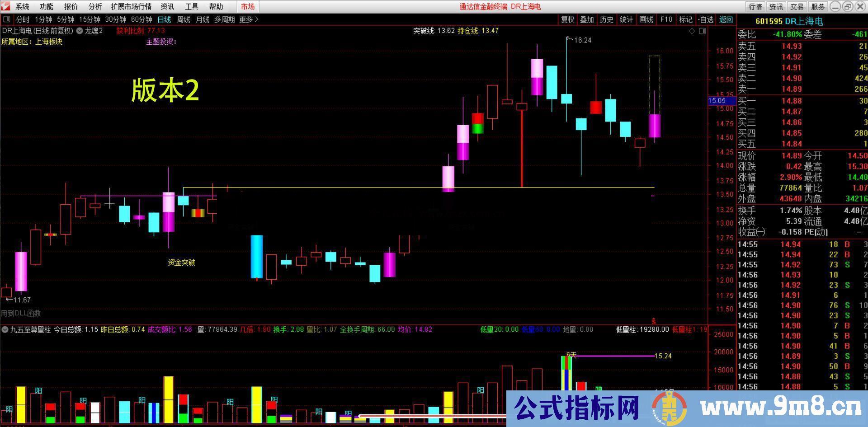Click the 用到DLL函数 note
Image resolution: width=868 pixels, height=427 pixels.
[21, 313]
